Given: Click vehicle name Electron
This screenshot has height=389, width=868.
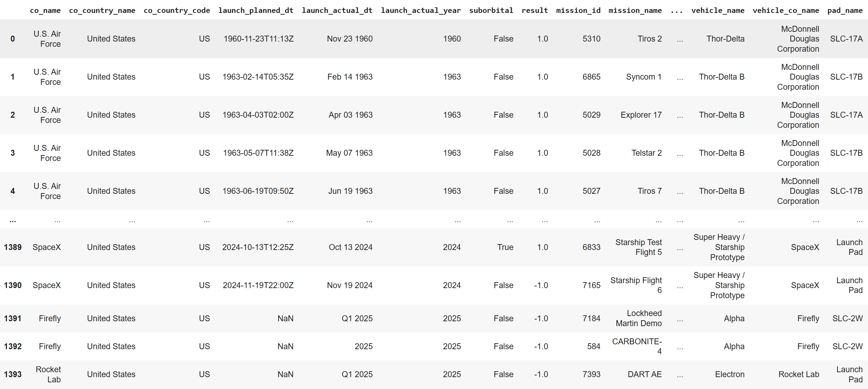Looking at the screenshot, I should tap(730, 374).
